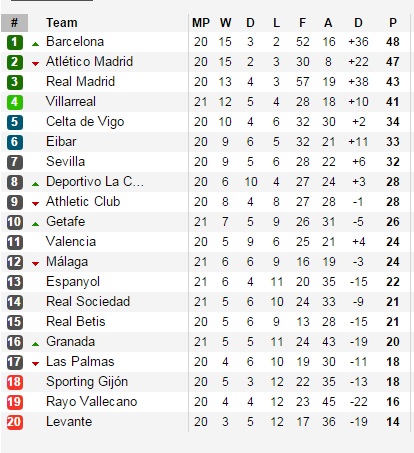This screenshot has height=453, width=414.
Task: Open the Celta de Vigo team link
Action: [85, 122]
